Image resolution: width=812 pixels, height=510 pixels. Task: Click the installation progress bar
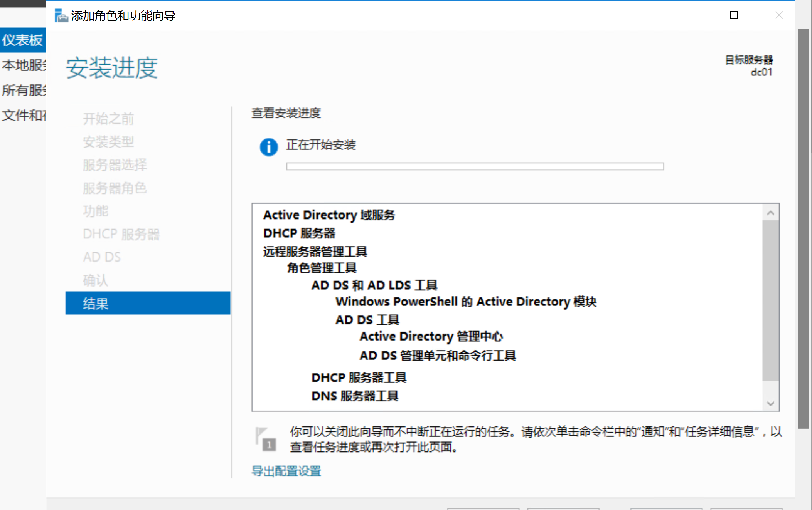pyautogui.click(x=475, y=166)
